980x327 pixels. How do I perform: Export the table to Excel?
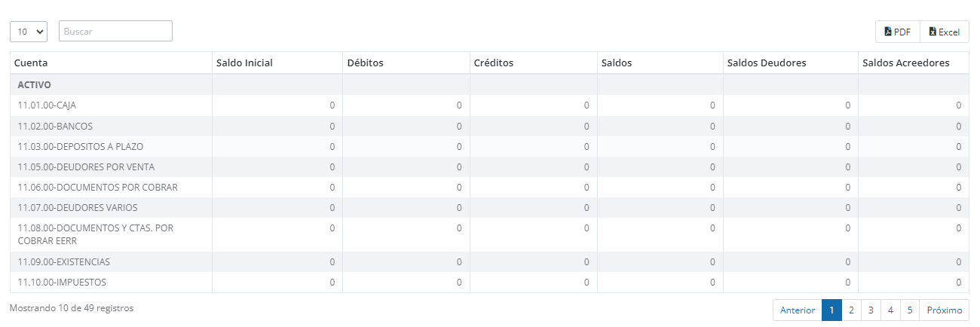click(x=945, y=32)
